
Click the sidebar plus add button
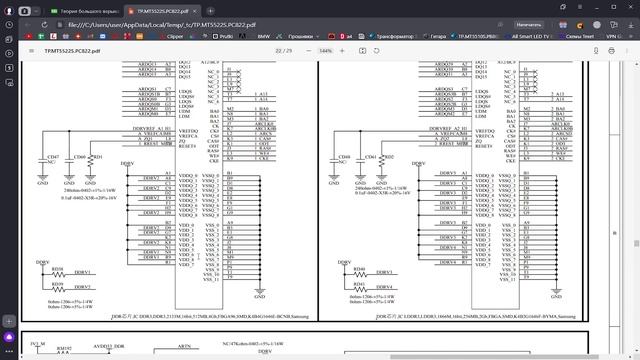[x=9, y=321]
